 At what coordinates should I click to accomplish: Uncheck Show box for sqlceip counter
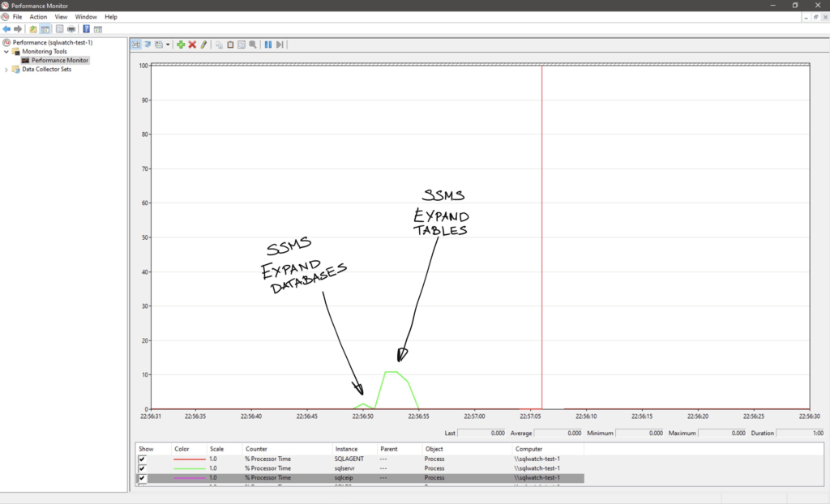(142, 477)
